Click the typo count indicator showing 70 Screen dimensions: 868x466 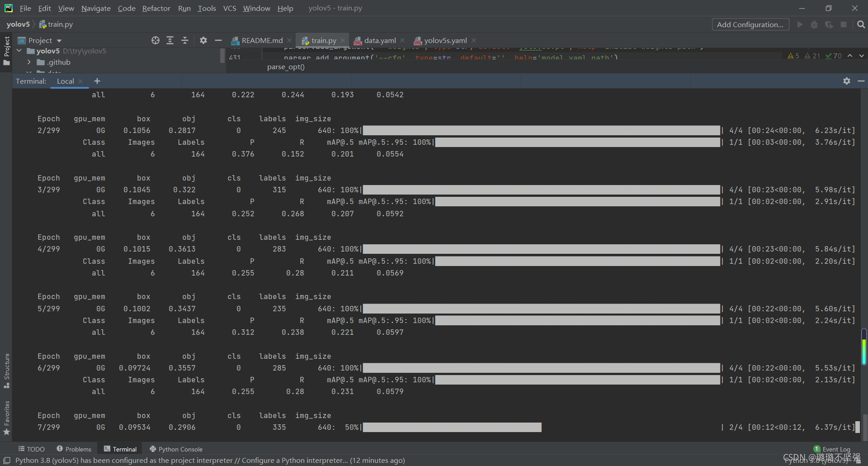click(x=834, y=56)
